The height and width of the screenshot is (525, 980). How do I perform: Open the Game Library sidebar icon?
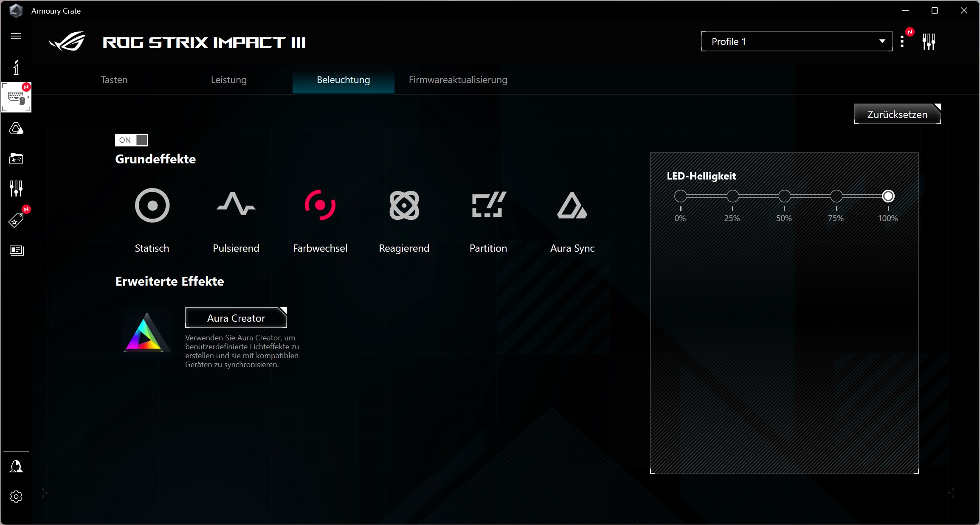(x=16, y=159)
